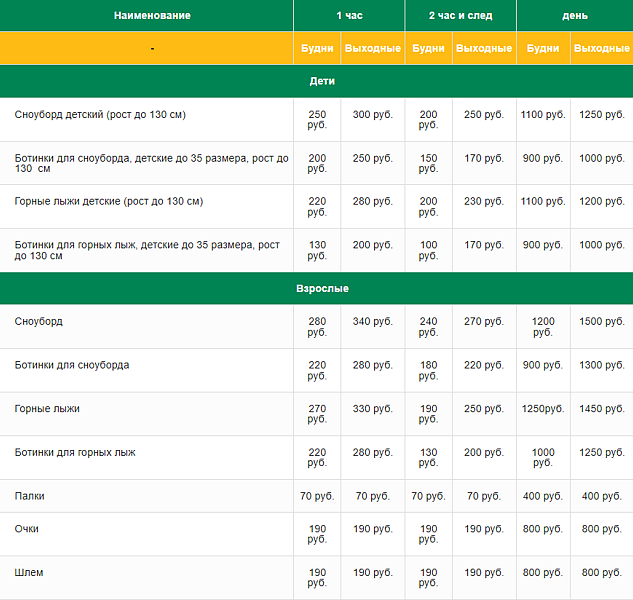The image size is (633, 600).
Task: Click the '2 час и след' column header
Action: [x=460, y=16]
